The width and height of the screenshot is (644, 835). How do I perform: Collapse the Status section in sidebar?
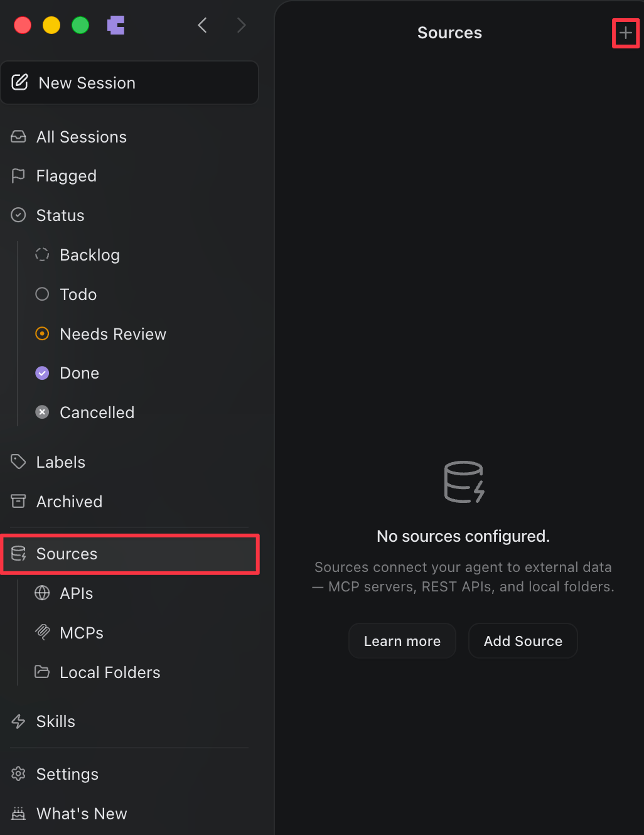(x=60, y=215)
